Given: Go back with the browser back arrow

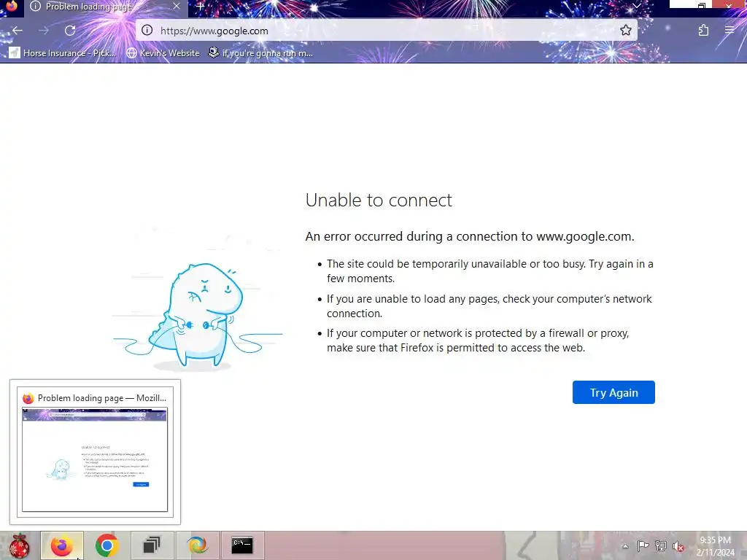Looking at the screenshot, I should pyautogui.click(x=18, y=31).
